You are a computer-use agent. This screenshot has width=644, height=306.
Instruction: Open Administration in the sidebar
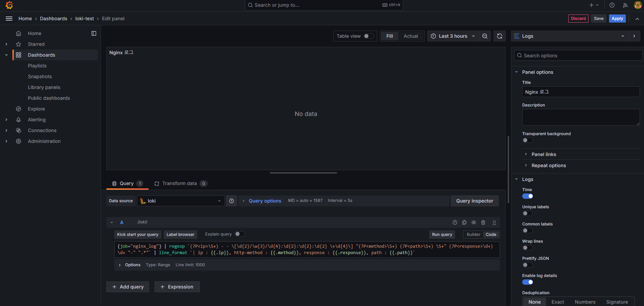coord(44,141)
